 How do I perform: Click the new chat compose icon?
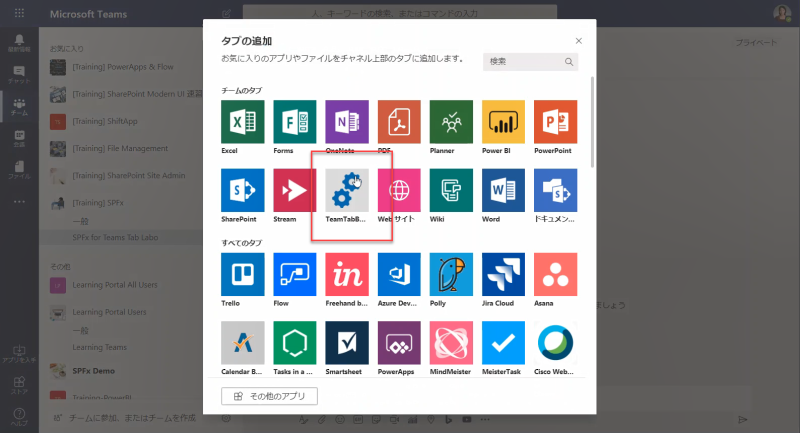(227, 13)
